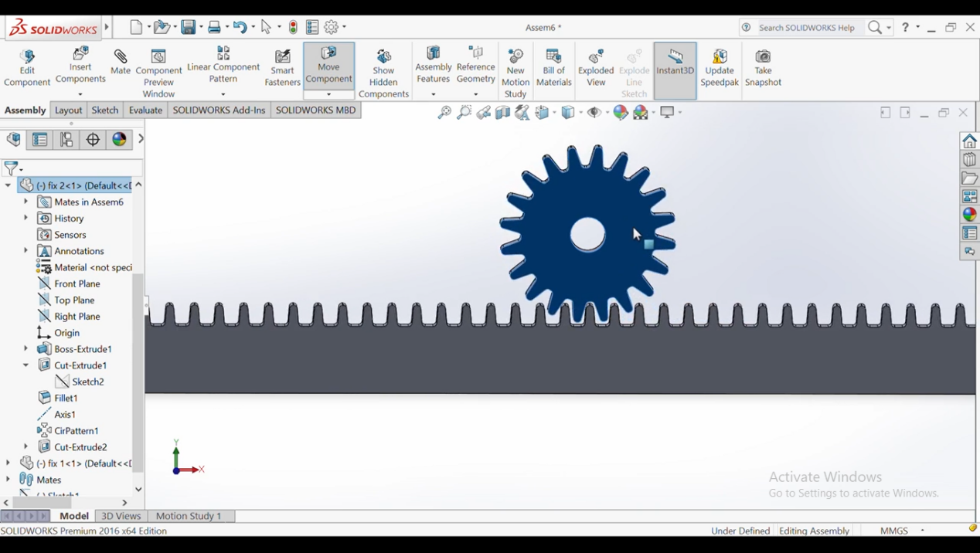
Task: Open the Linear Component Pattern dropdown arrow
Action: [x=223, y=94]
